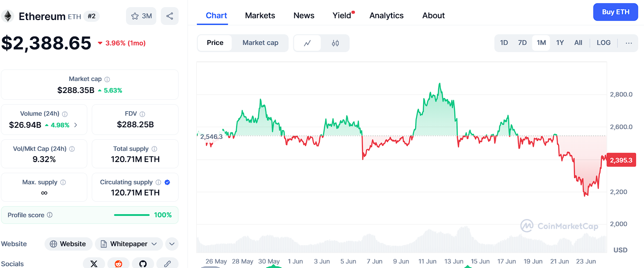The width and height of the screenshot is (644, 268).
Task: Click the Profile score progress bar
Action: tap(132, 215)
